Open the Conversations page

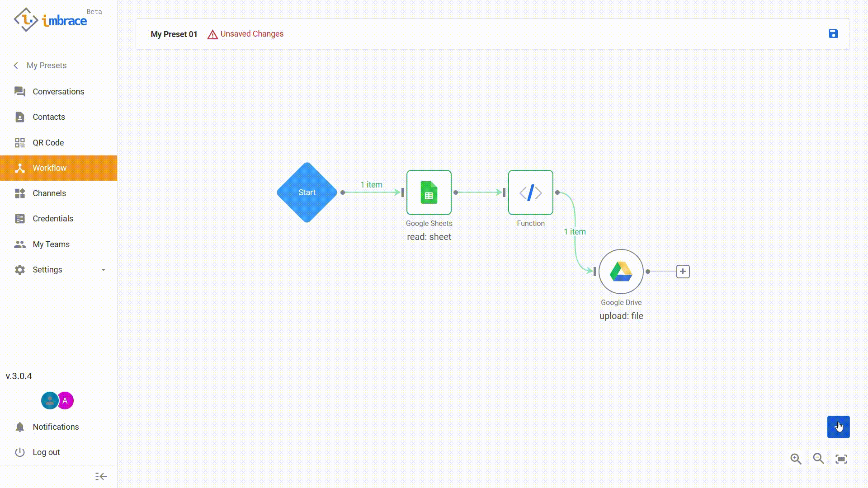coord(58,91)
